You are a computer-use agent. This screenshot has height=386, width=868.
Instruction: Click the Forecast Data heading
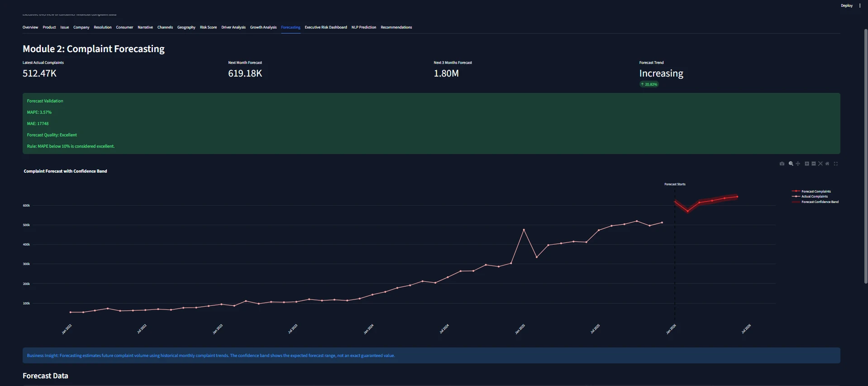point(45,376)
